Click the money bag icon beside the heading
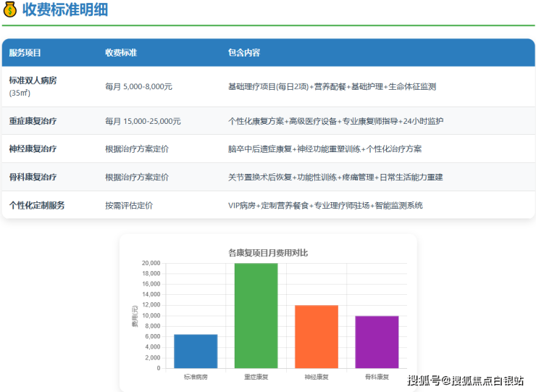Image resolution: width=536 pixels, height=392 pixels. point(10,10)
